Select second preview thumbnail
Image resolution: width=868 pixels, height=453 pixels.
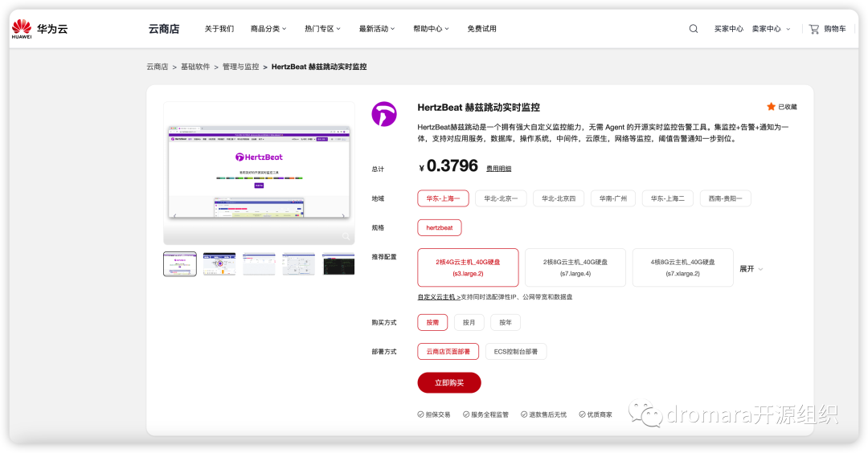click(x=219, y=263)
